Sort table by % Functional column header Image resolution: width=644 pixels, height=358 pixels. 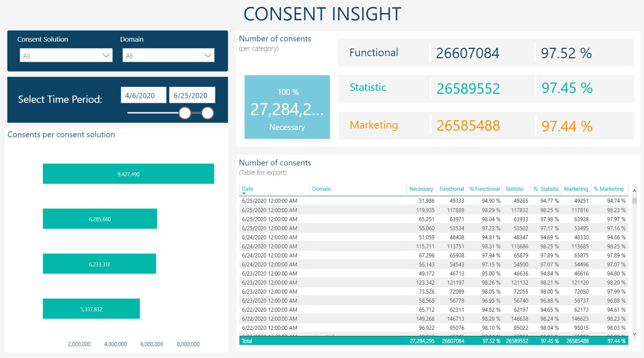[x=484, y=189]
